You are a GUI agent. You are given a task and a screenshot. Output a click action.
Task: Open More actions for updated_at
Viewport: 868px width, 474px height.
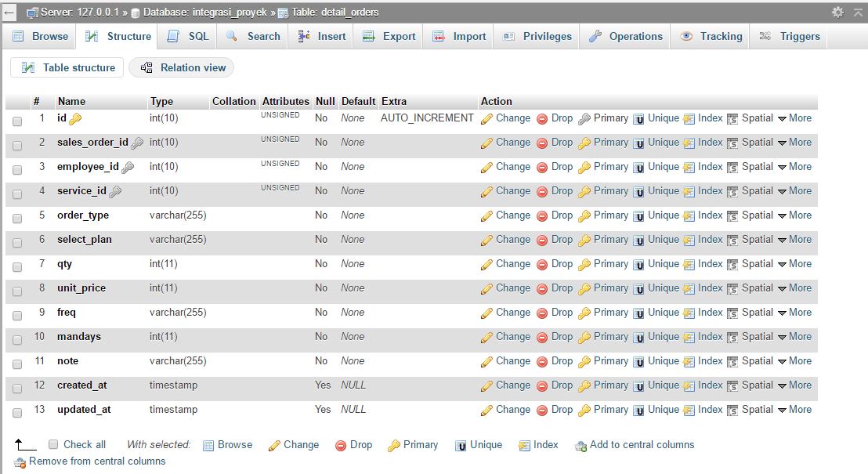point(800,410)
